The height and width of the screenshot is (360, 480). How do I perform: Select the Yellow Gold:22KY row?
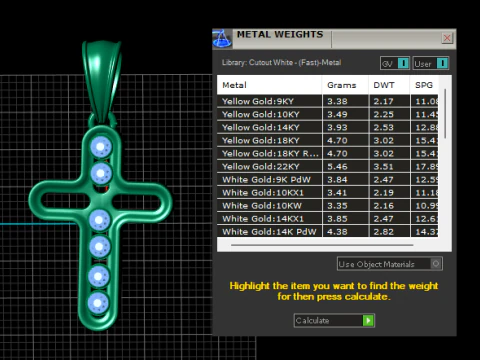(328, 166)
